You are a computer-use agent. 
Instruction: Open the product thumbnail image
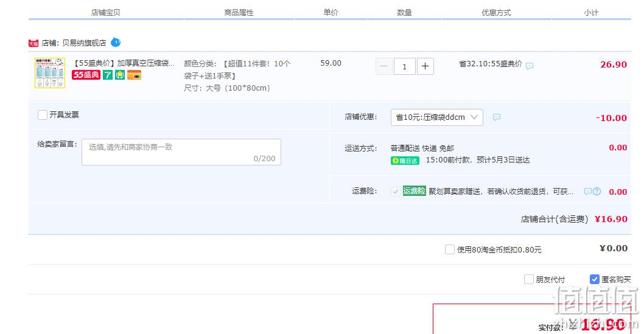pyautogui.click(x=50, y=73)
